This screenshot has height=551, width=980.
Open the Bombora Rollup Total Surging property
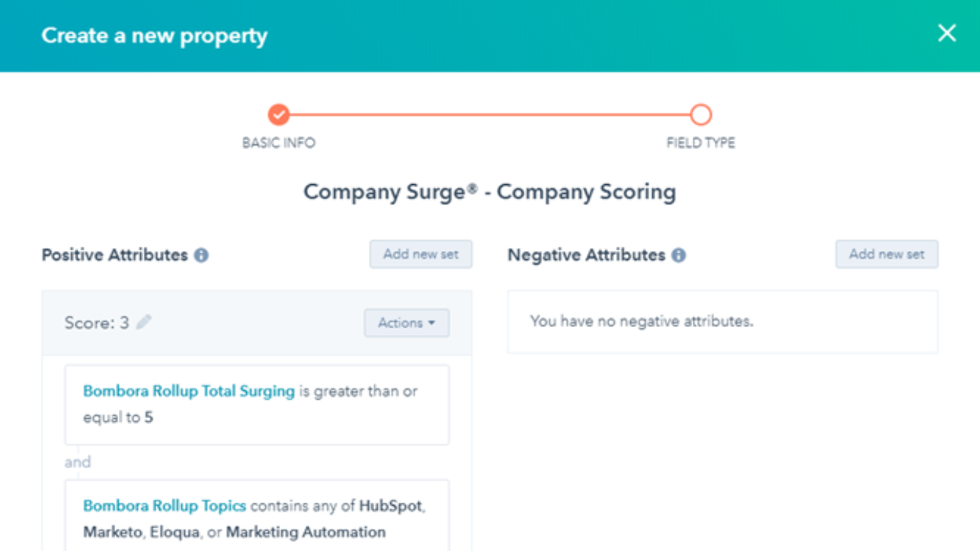pos(189,391)
